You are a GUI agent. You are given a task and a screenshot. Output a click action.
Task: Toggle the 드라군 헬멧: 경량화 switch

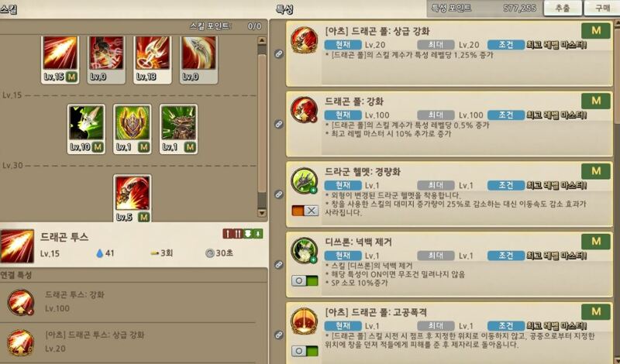[305, 211]
